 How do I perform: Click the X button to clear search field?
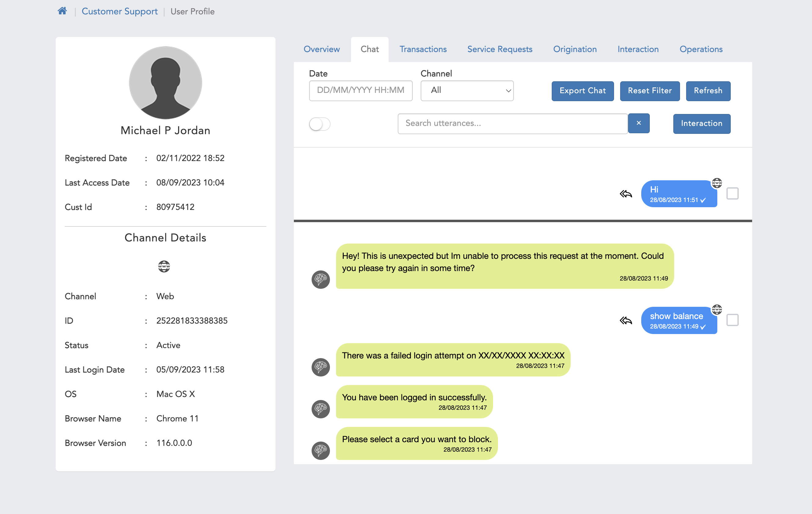pos(638,123)
